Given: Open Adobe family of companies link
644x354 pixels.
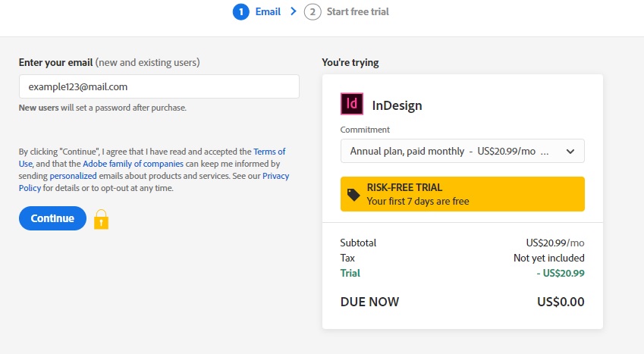Looking at the screenshot, I should pyautogui.click(x=133, y=164).
